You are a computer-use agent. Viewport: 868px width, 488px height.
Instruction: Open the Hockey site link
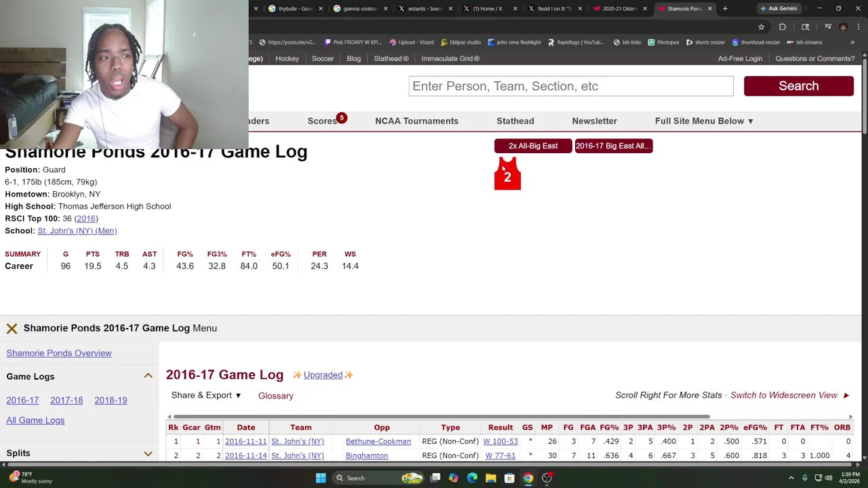point(287,58)
